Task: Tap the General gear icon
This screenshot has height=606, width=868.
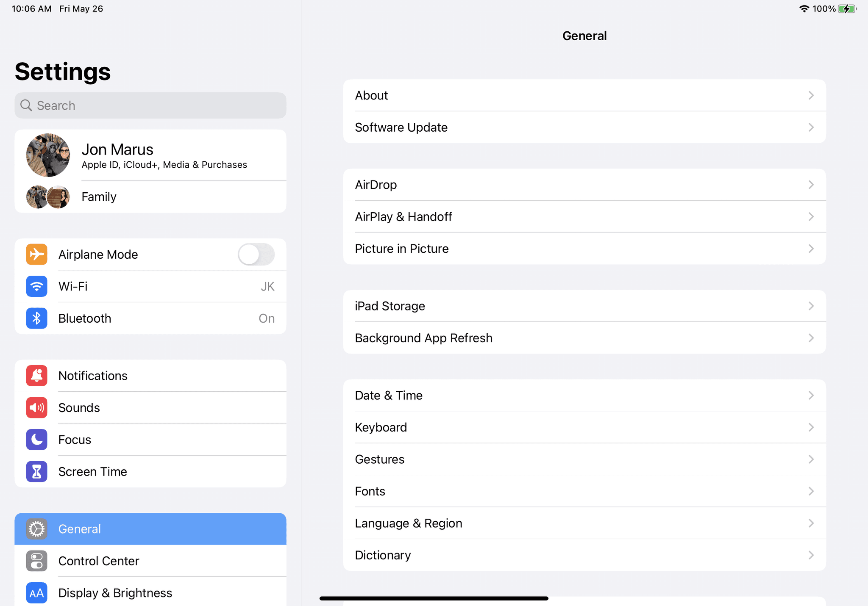Action: [x=37, y=529]
